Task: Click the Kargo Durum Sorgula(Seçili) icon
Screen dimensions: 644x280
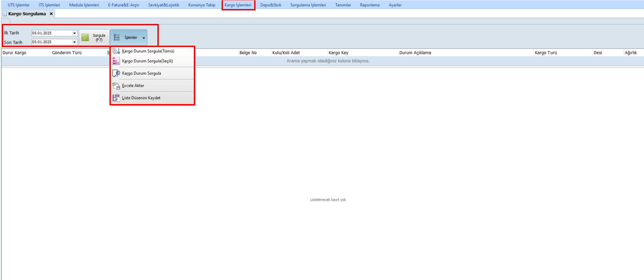Action: [x=116, y=61]
